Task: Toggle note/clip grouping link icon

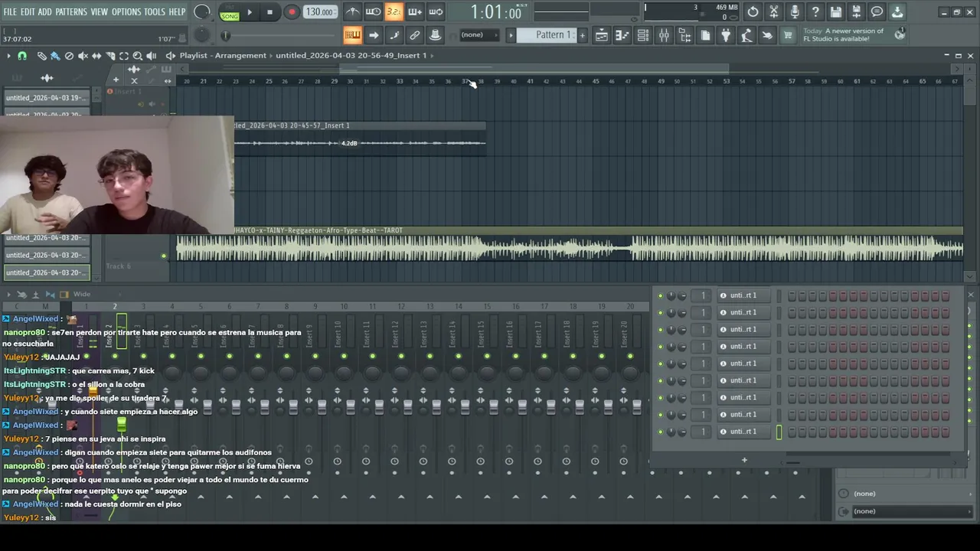Action: point(414,35)
